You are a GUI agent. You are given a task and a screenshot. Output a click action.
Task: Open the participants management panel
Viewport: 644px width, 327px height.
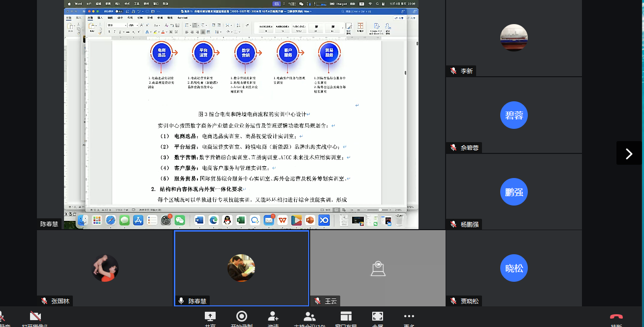[x=309, y=317]
